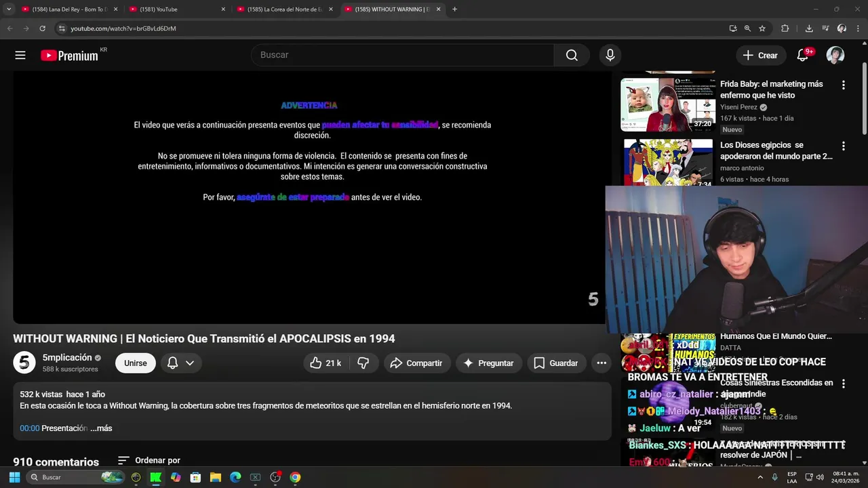The width and height of the screenshot is (868, 488).
Task: Open the green Kick app on taskbar
Action: pos(155,477)
